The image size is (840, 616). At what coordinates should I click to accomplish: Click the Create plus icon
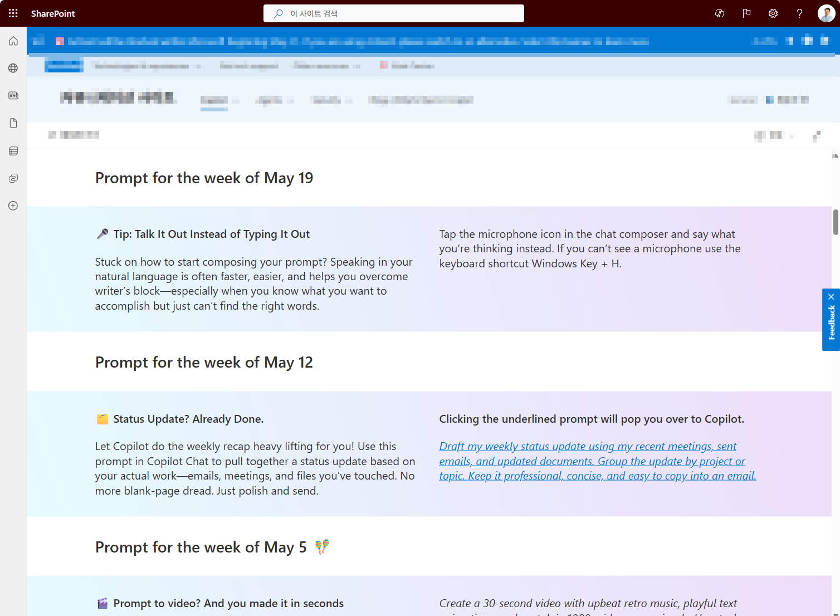click(13, 206)
